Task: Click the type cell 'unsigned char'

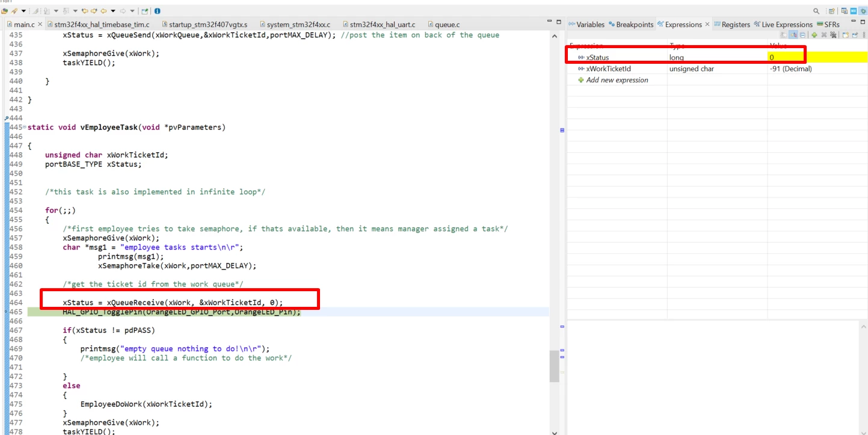Action: click(x=692, y=69)
